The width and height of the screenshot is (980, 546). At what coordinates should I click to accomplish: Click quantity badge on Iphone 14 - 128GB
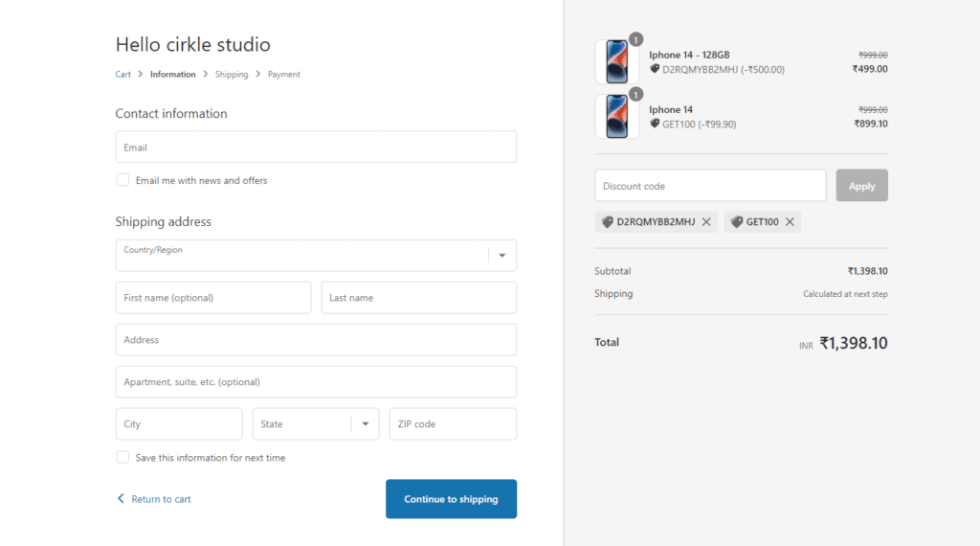[635, 40]
